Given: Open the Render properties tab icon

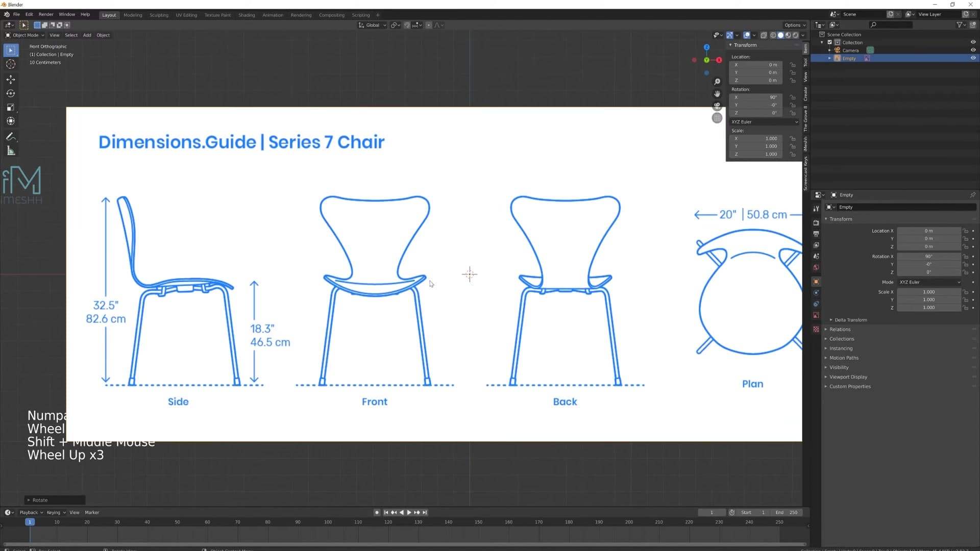Looking at the screenshot, I should pyautogui.click(x=816, y=223).
